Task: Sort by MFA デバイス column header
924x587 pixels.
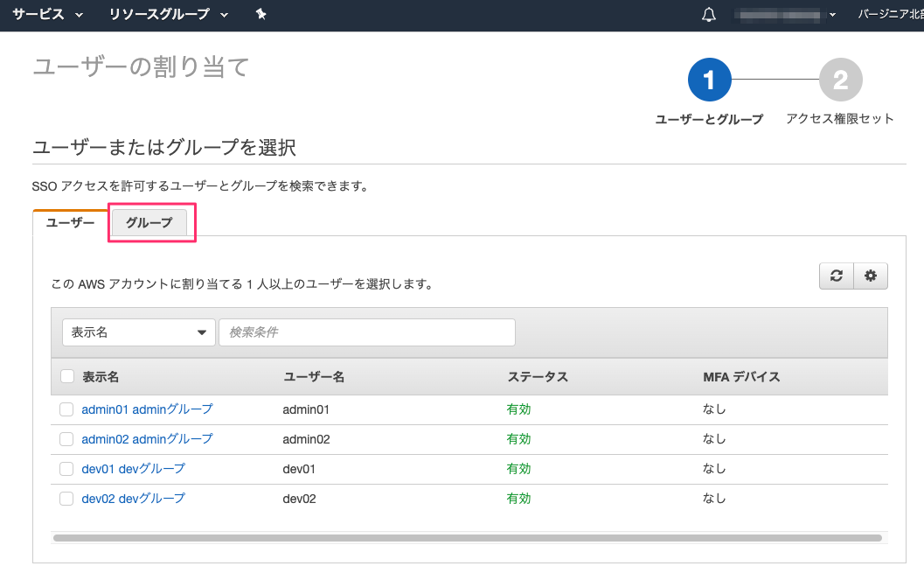Action: 741,377
